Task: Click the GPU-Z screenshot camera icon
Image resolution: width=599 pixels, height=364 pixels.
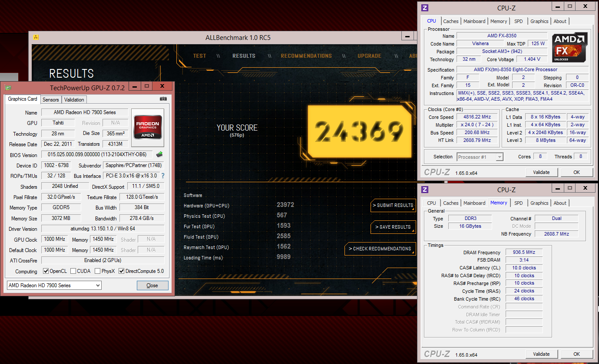Action: [163, 99]
